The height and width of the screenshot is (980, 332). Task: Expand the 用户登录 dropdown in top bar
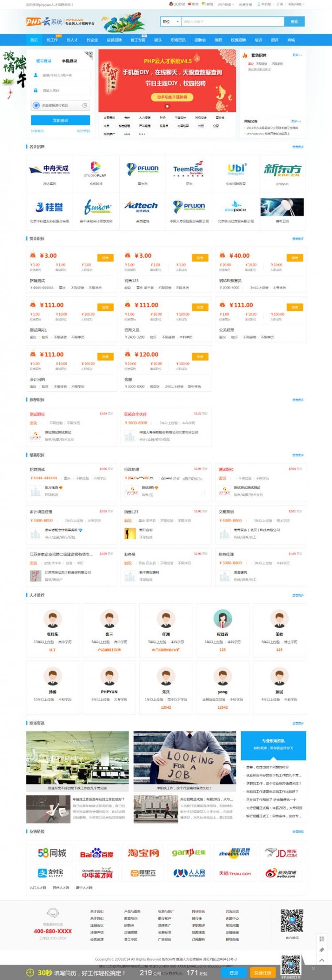[226, 4]
